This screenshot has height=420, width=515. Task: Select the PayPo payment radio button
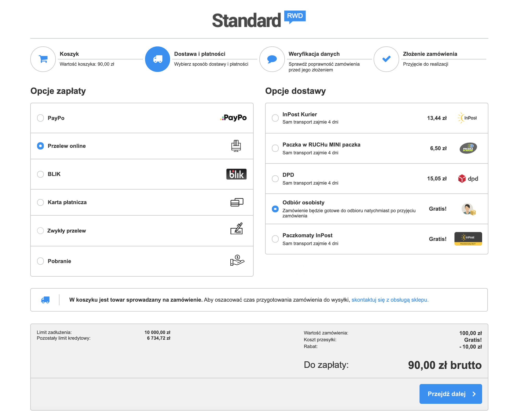coord(40,118)
